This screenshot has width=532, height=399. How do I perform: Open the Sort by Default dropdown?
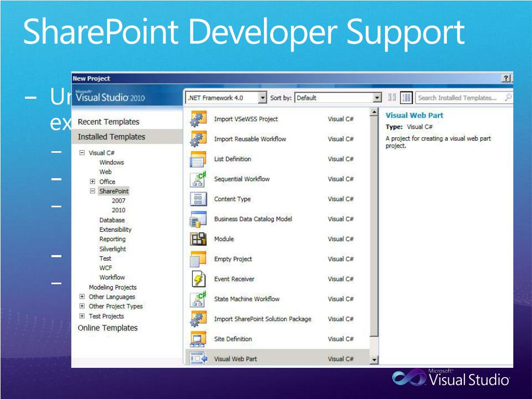(x=377, y=98)
